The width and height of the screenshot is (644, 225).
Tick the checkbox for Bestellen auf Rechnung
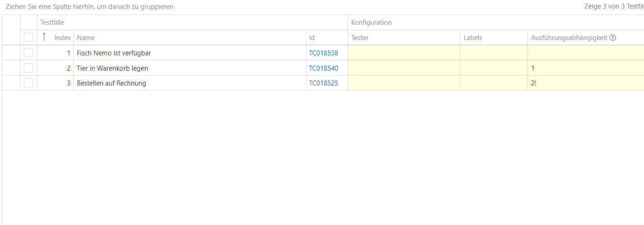pos(28,83)
